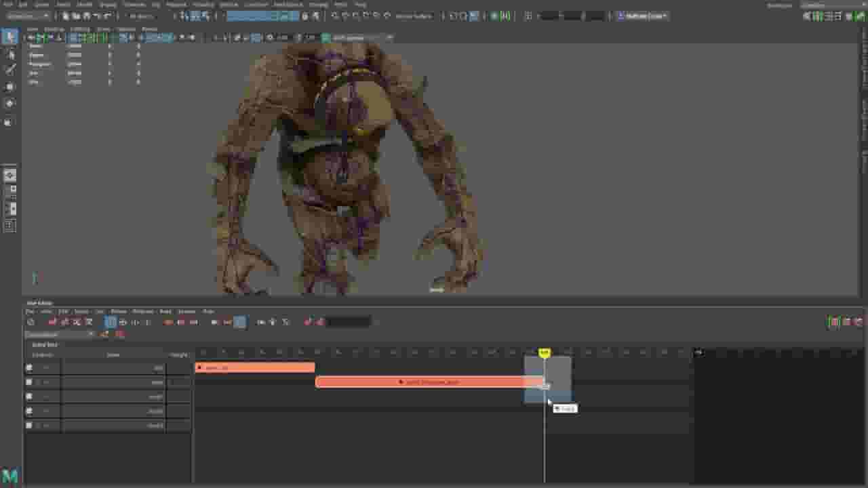
Task: Toggle the mute icon on the second track row
Action: coord(29,382)
